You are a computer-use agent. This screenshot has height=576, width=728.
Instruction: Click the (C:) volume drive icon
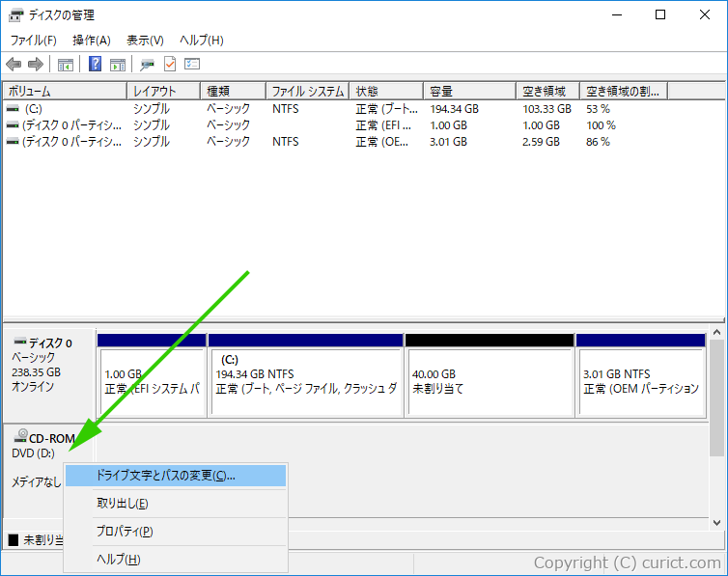(13, 108)
